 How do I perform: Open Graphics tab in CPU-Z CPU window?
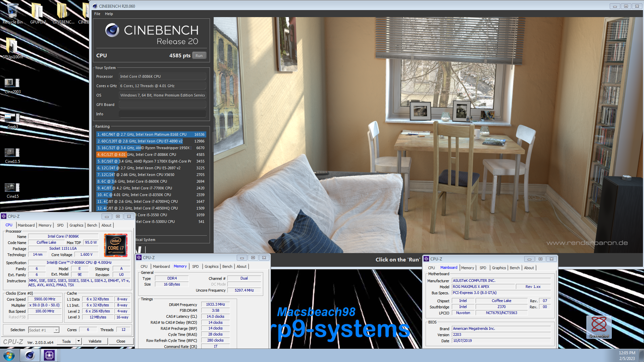[76, 225]
